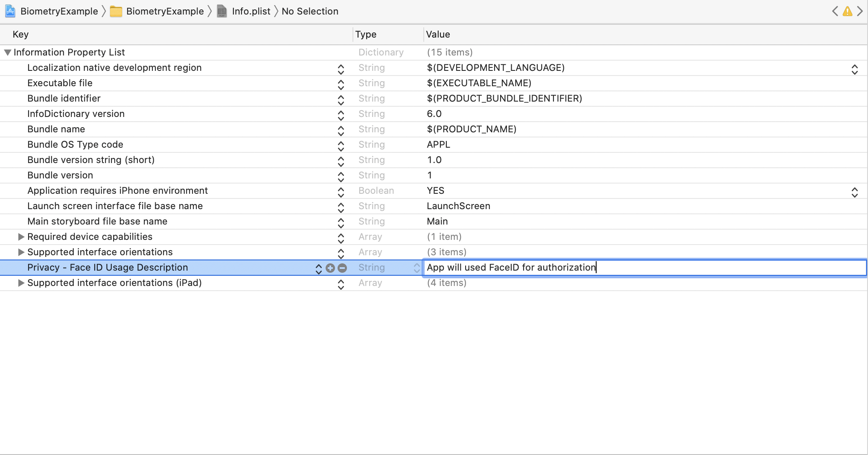The width and height of the screenshot is (868, 455).
Task: Click the $(PRODUCT_NAME) value
Action: [x=472, y=129]
